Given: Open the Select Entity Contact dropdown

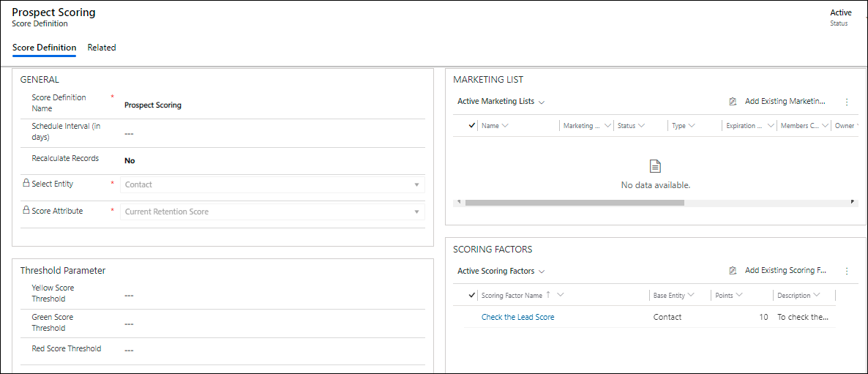Looking at the screenshot, I should (x=272, y=185).
